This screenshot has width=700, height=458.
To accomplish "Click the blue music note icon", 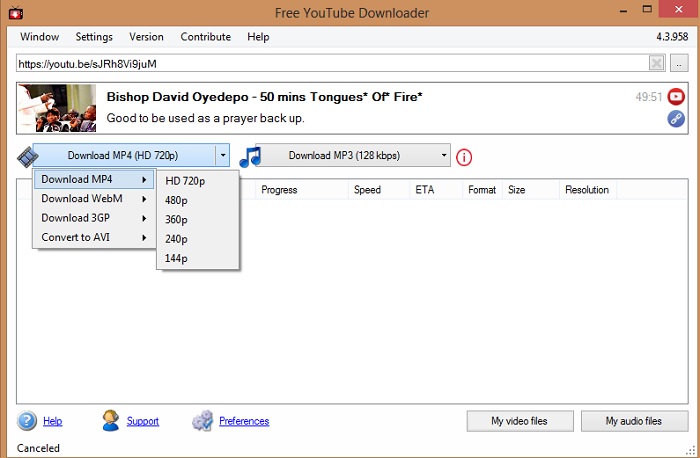I will (x=250, y=156).
